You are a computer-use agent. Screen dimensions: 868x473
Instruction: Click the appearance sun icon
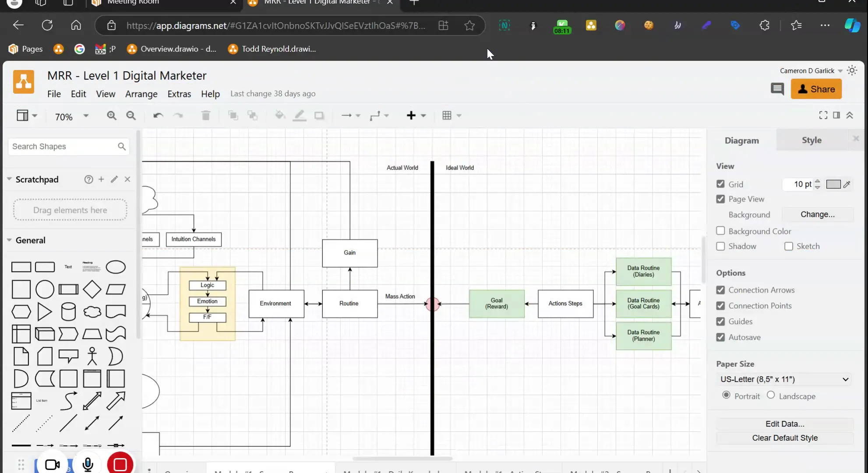852,71
